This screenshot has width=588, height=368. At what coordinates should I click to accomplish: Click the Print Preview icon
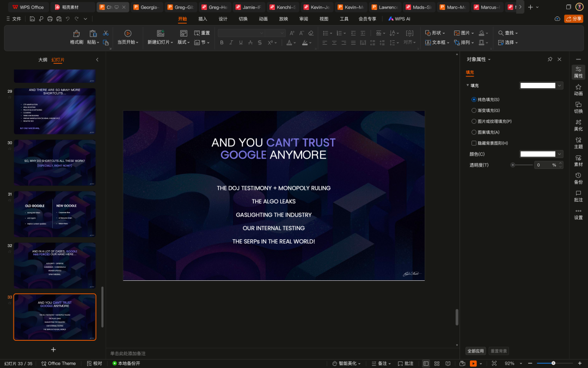59,19
